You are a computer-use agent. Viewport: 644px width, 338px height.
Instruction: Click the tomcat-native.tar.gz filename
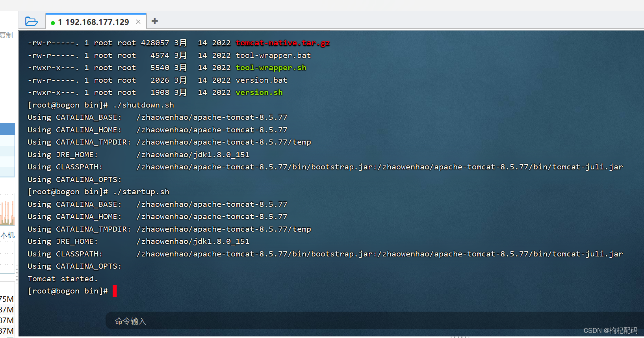click(x=282, y=43)
